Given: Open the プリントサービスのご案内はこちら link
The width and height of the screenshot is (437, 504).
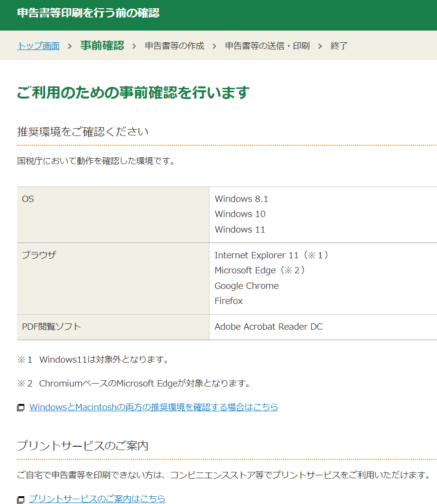Looking at the screenshot, I should [x=97, y=499].
